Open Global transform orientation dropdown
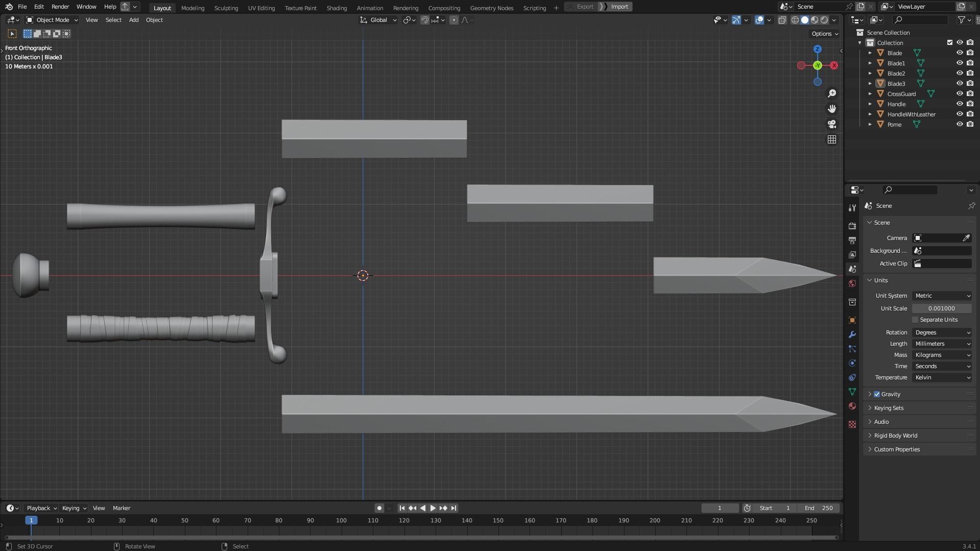980x551 pixels. pos(378,20)
